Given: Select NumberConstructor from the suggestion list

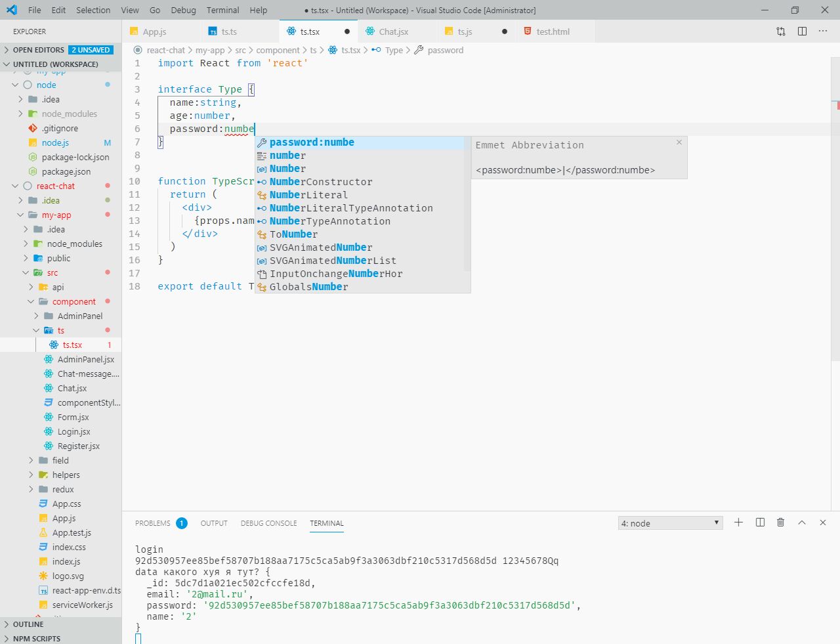Looking at the screenshot, I should pyautogui.click(x=320, y=182).
